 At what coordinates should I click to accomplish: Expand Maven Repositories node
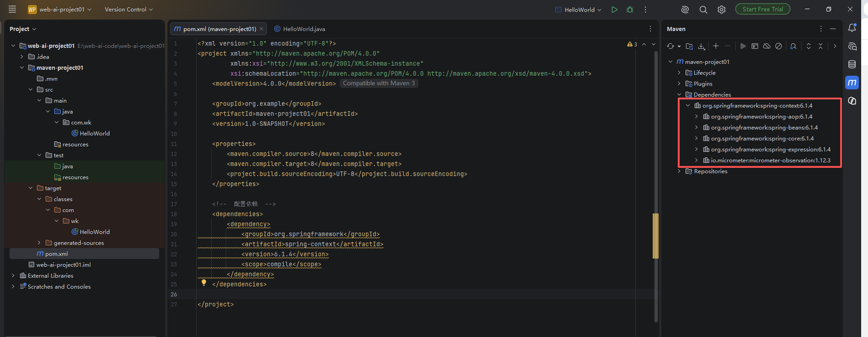click(x=679, y=171)
